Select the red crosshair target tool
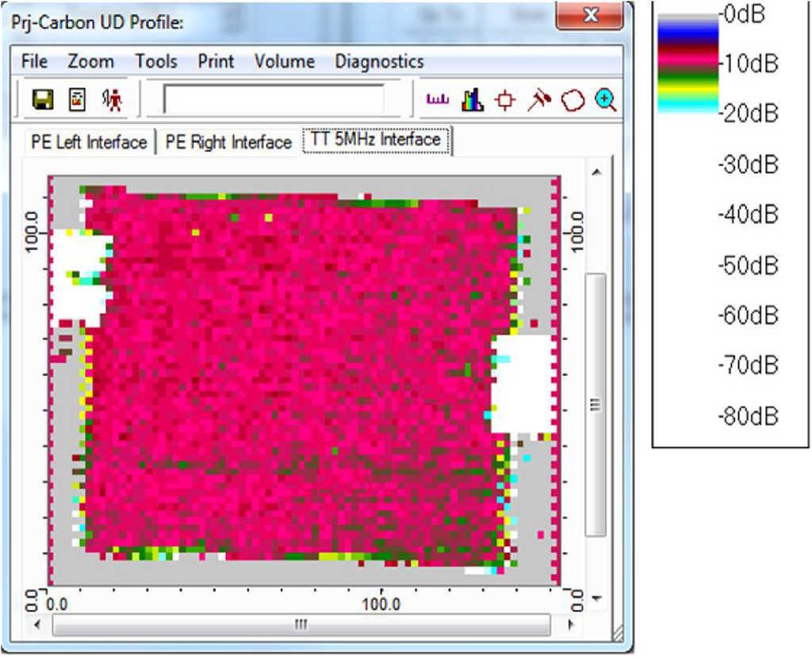The height and width of the screenshot is (657, 812). tap(505, 101)
